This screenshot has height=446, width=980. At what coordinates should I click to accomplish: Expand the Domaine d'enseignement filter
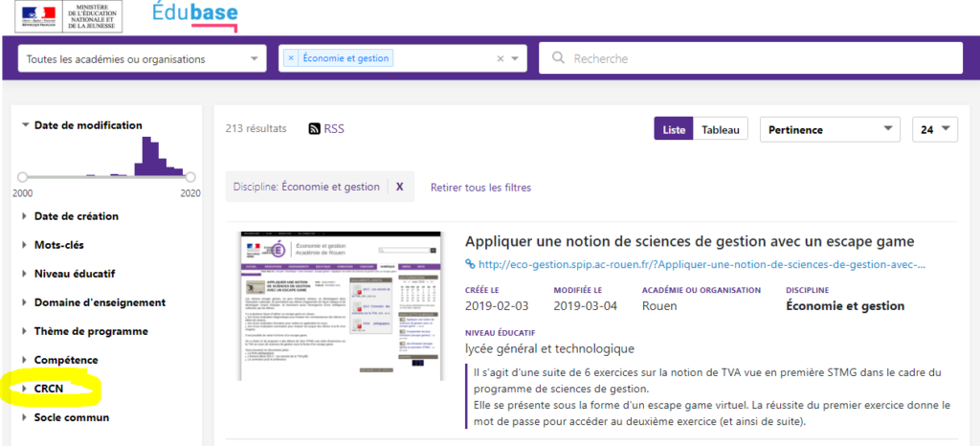93,302
